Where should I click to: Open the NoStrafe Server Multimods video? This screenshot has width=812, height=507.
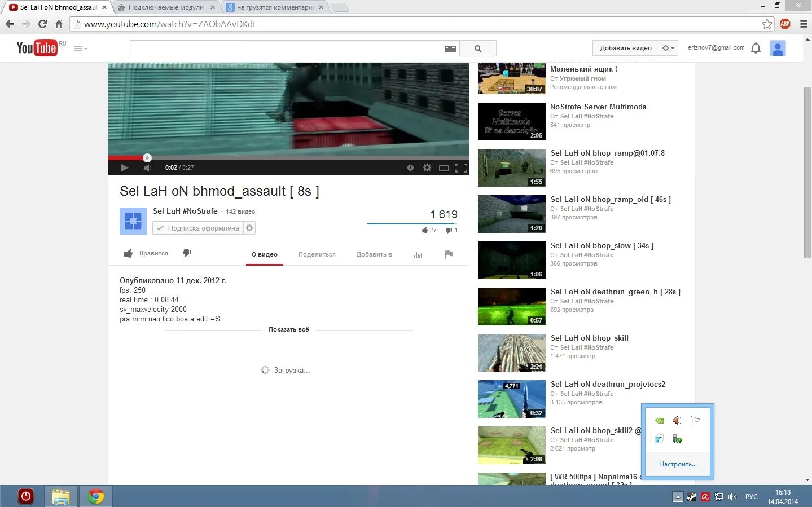[598, 107]
